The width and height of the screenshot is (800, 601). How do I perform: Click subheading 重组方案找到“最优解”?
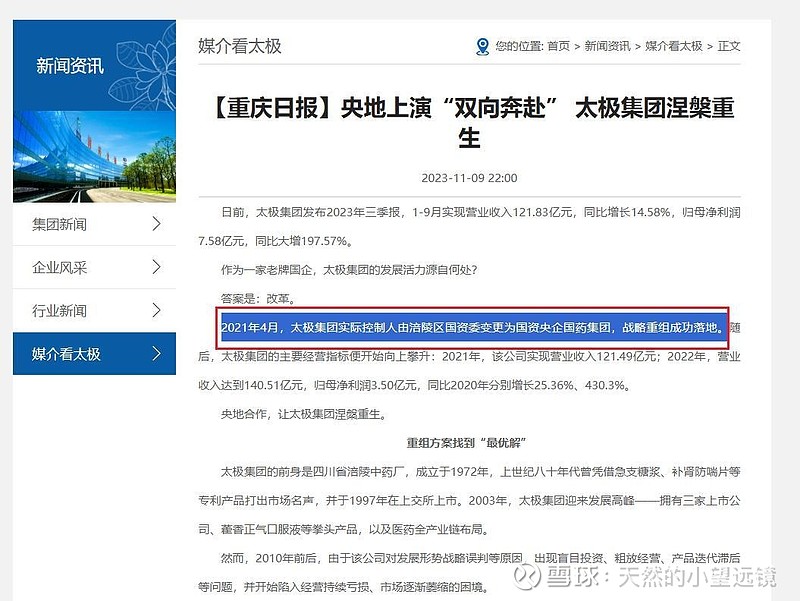tap(466, 443)
